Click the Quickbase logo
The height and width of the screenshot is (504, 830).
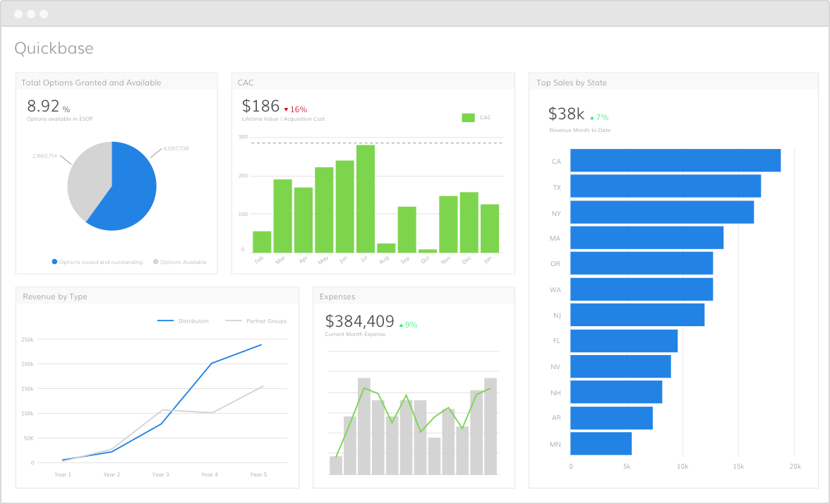pos(54,48)
